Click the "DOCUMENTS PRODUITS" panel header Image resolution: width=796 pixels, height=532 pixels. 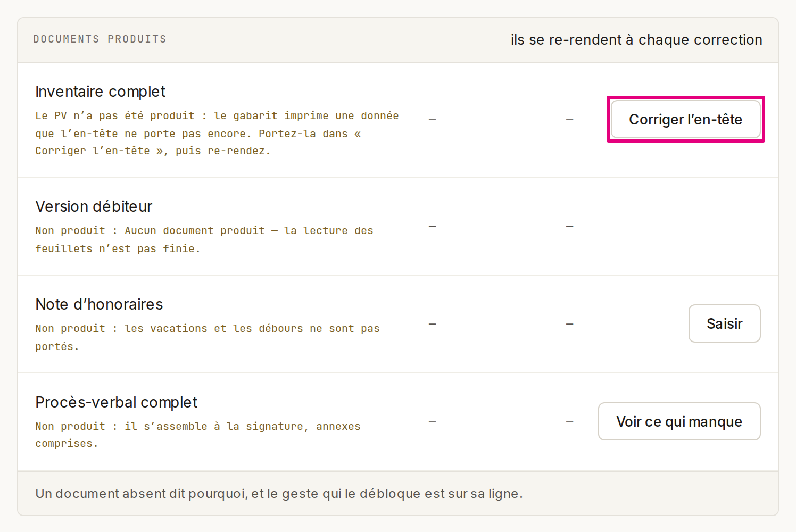tap(99, 39)
